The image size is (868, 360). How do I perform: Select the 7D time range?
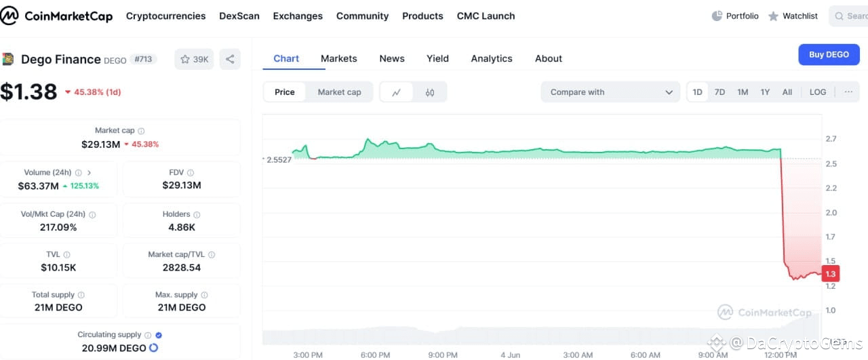coord(719,92)
